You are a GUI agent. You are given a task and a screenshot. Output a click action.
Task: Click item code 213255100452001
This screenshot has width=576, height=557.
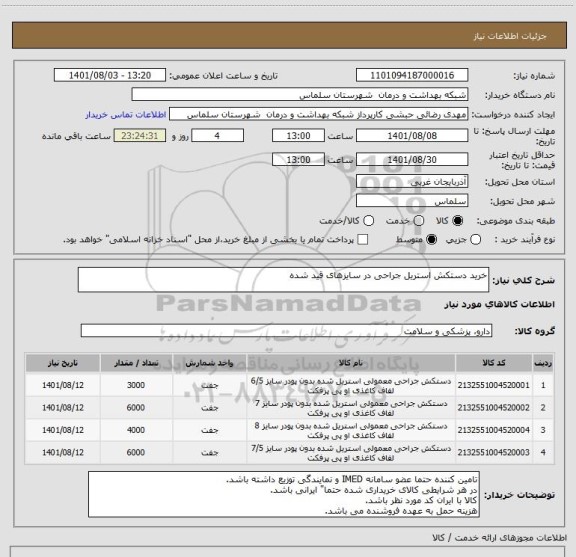pyautogui.click(x=494, y=385)
